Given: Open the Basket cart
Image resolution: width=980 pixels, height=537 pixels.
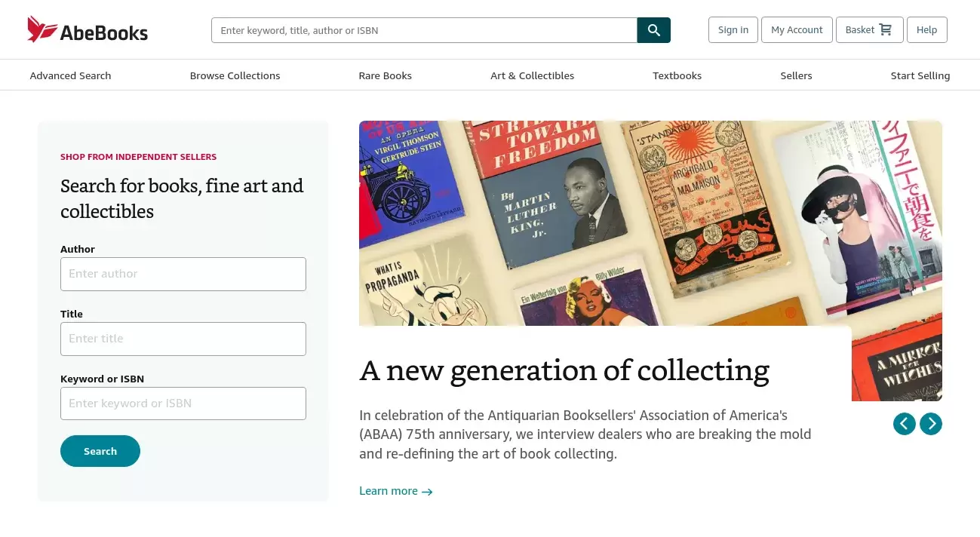Looking at the screenshot, I should tap(869, 30).
